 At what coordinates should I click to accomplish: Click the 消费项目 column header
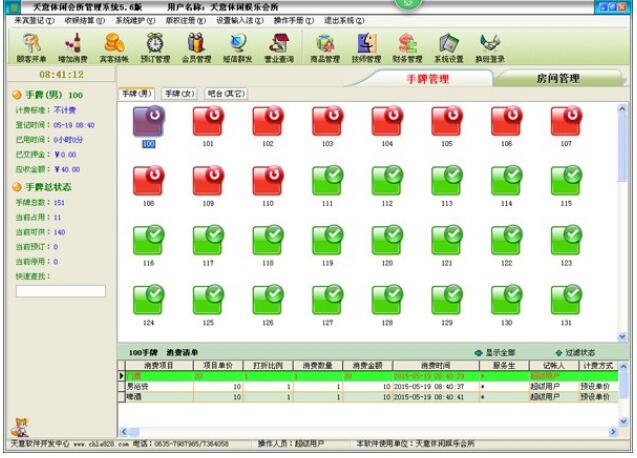(x=159, y=365)
